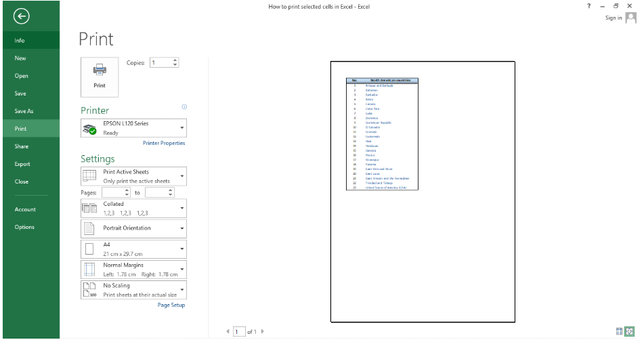Image resolution: width=644 pixels, height=342 pixels.
Task: Increase the number of copies
Action: click(x=175, y=60)
